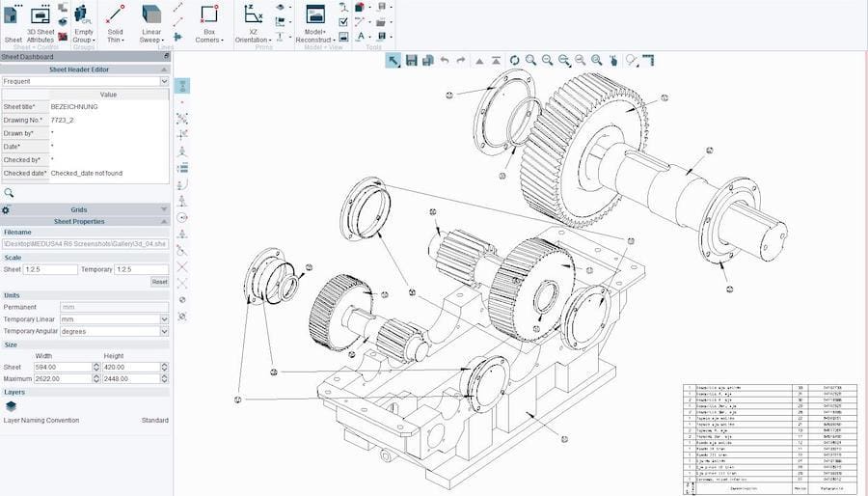The image size is (868, 496).
Task: Click the circle-with-dot icon in vertical toolbar
Action: point(182,217)
